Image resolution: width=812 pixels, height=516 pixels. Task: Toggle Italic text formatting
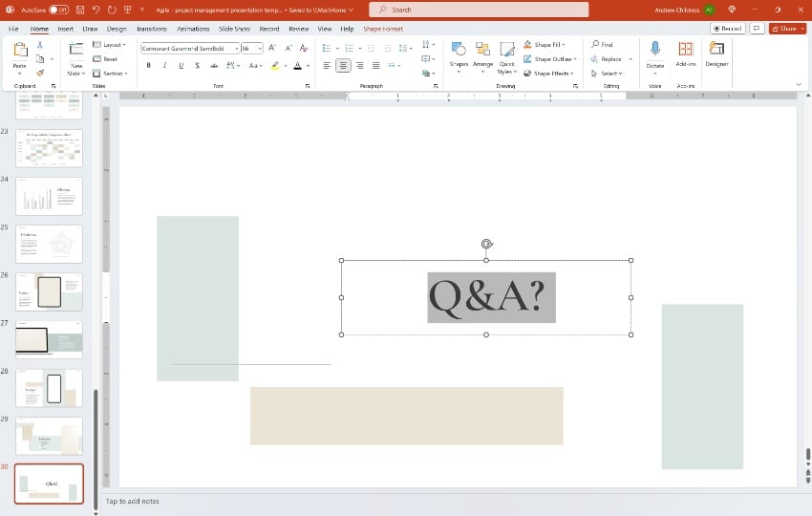tap(164, 65)
